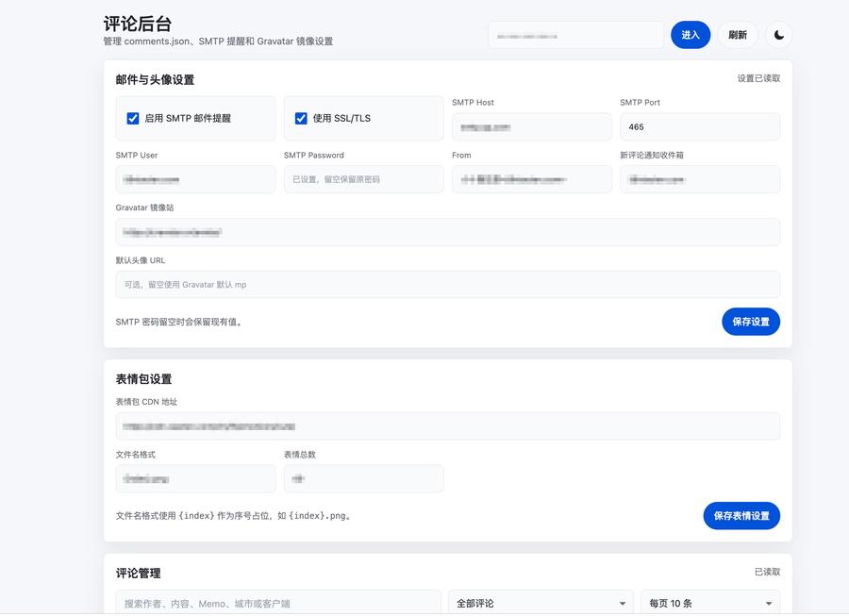Click the Gravatar 镜像站 input field
Screen dimensions: 849x616
click(x=448, y=232)
